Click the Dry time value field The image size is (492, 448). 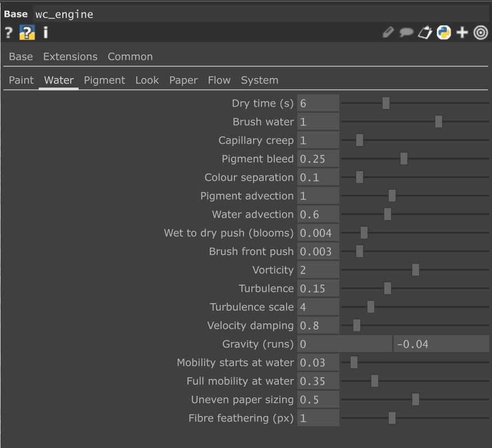[x=318, y=103]
